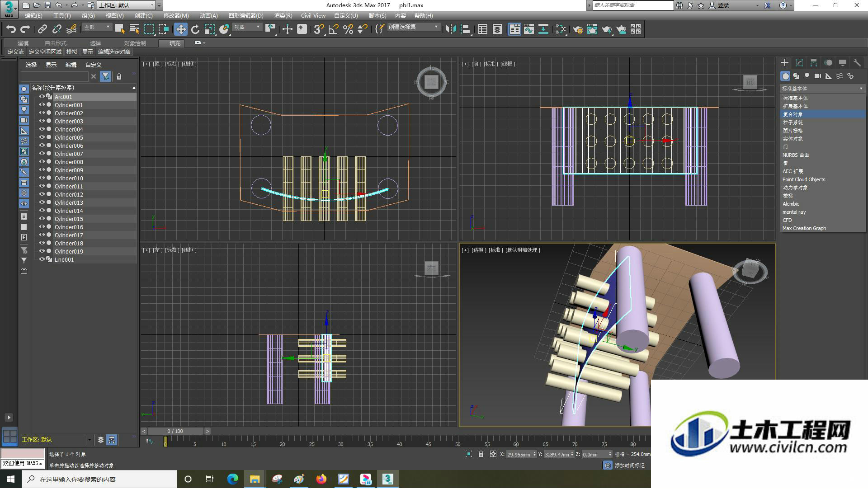Toggle Percent Snap icon
This screenshot has height=489, width=868.
click(348, 29)
